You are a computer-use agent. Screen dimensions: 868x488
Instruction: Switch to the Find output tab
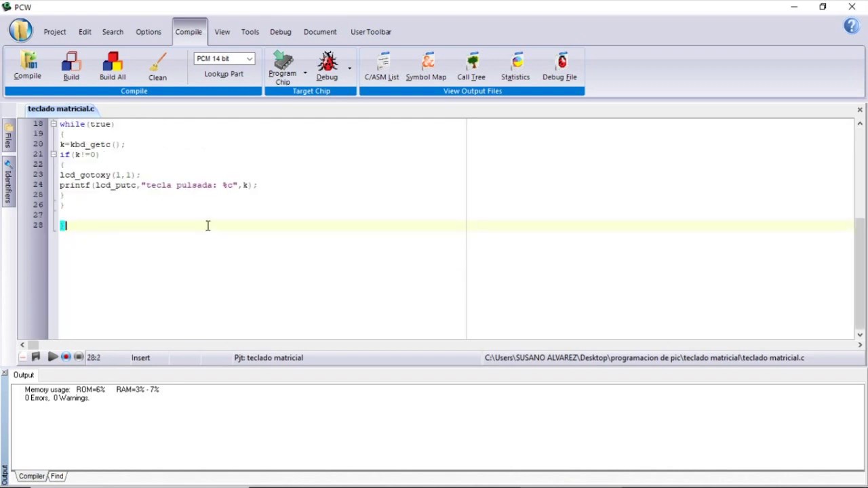click(57, 476)
